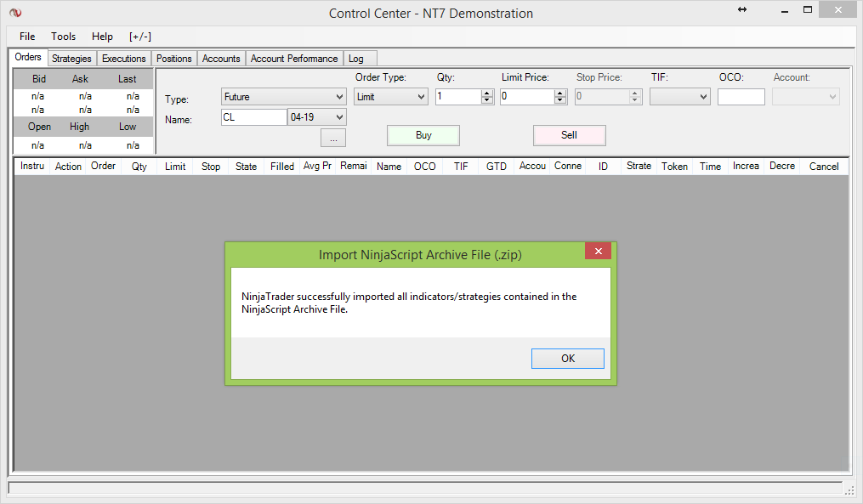The width and height of the screenshot is (863, 504).
Task: Switch to the Executions tab
Action: tap(124, 59)
